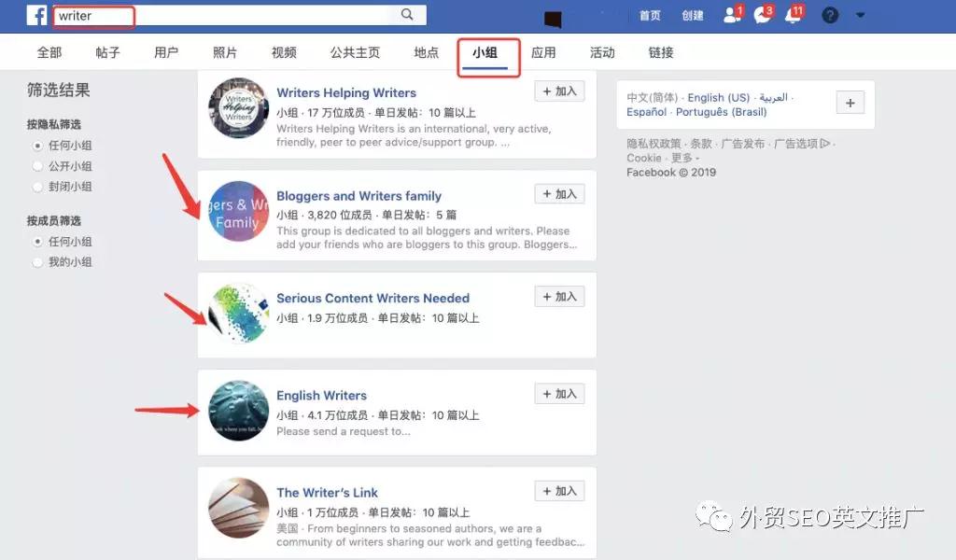
Task: Open the Cookie footer link
Action: [x=644, y=159]
